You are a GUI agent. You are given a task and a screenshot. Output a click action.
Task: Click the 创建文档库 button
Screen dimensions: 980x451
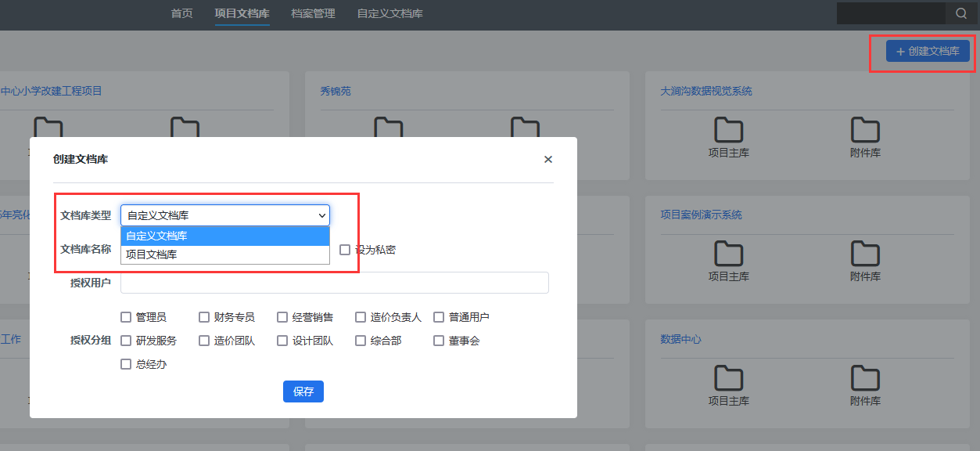click(928, 51)
